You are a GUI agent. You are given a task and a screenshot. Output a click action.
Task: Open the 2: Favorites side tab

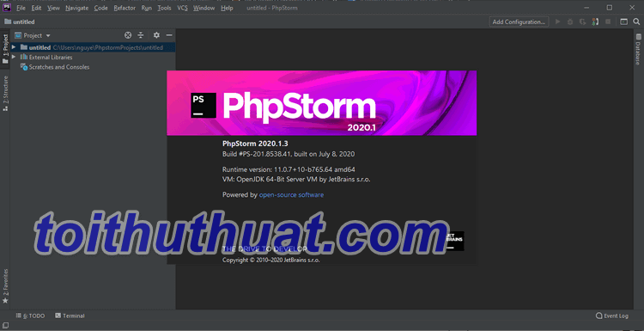5,286
